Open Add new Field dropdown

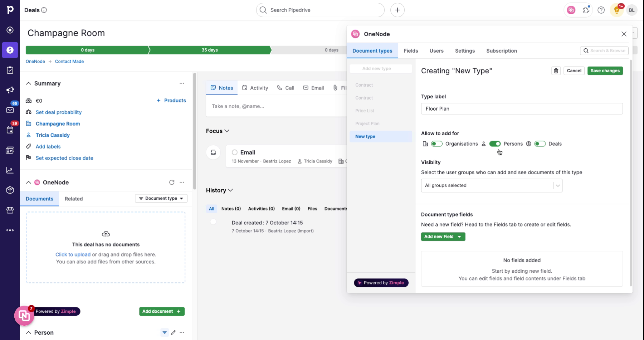[x=443, y=237]
